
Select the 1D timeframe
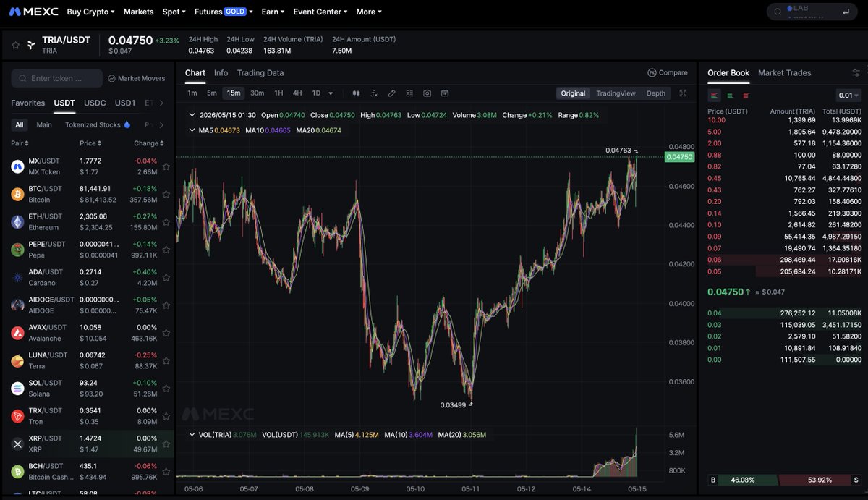pyautogui.click(x=316, y=93)
